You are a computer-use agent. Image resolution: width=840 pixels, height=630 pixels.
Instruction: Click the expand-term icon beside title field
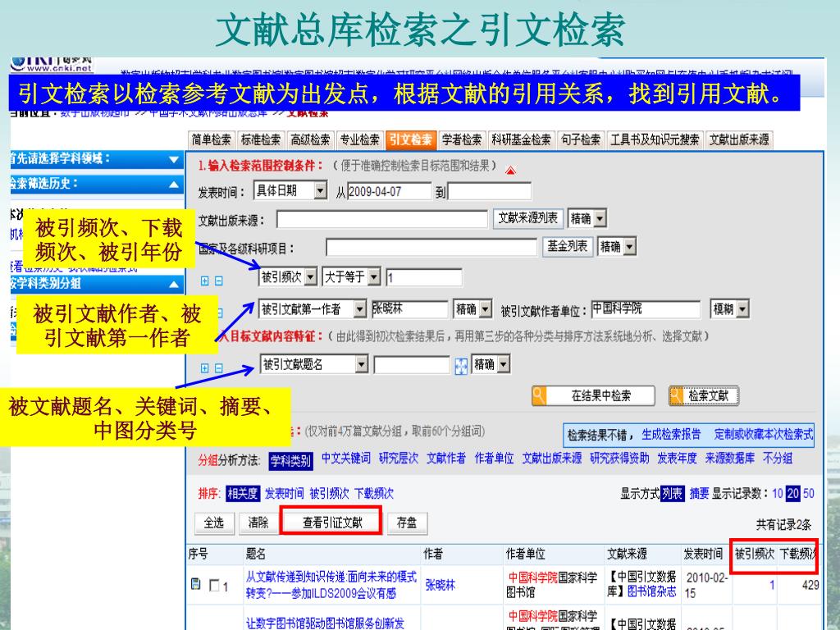pyautogui.click(x=461, y=367)
